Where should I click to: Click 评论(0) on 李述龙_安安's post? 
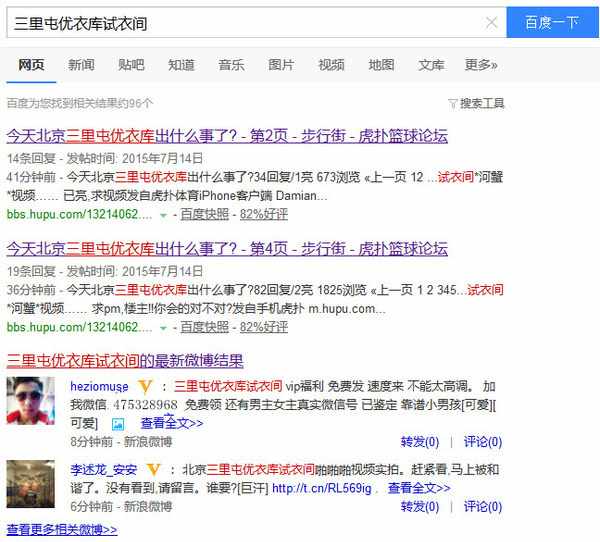[x=483, y=507]
